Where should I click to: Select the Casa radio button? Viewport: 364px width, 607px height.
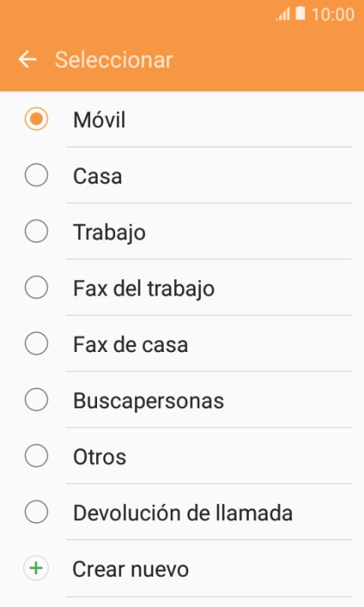(x=36, y=175)
